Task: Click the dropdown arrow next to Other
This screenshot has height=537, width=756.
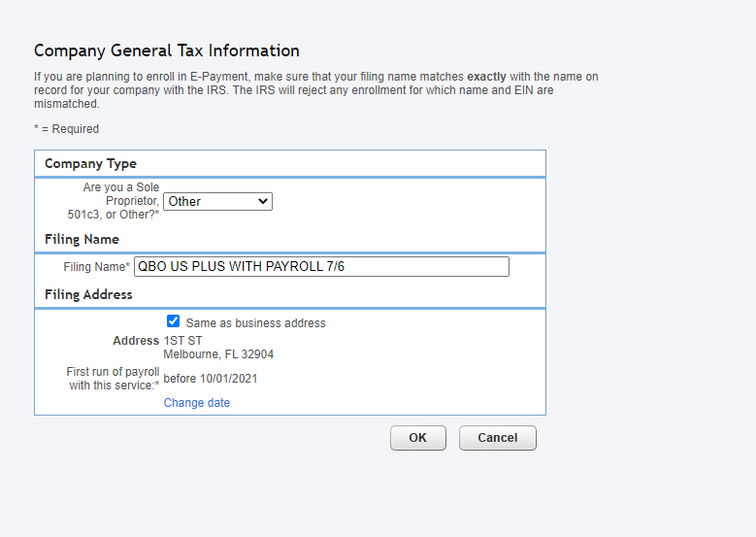Action: [263, 201]
